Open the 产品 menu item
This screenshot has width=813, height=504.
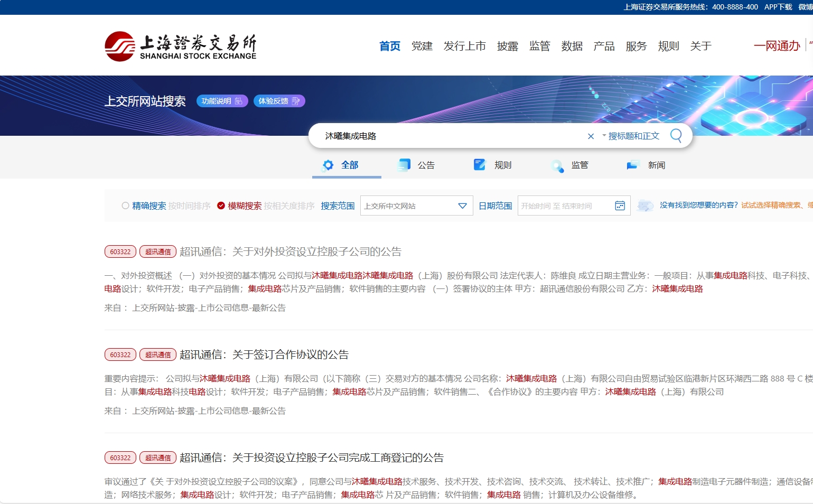pyautogui.click(x=604, y=46)
